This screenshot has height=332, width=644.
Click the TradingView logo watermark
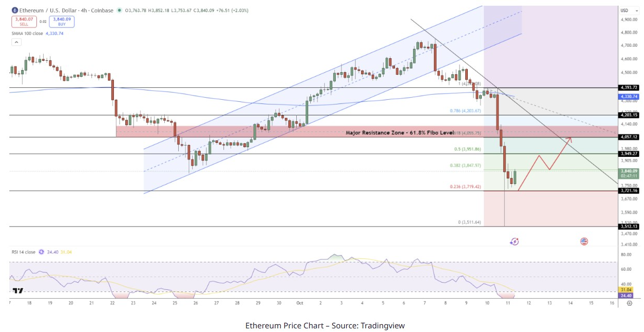(x=18, y=291)
